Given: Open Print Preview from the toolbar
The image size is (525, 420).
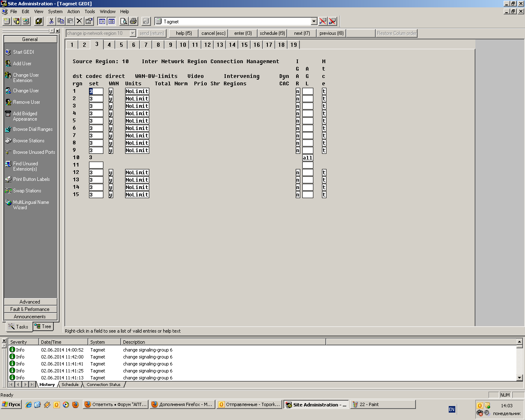Looking at the screenshot, I should tap(123, 21).
